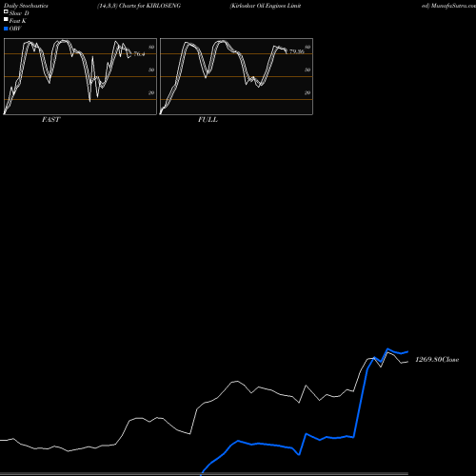
Task: Click the 76.4 value in FAST chart
Action: (139, 54)
